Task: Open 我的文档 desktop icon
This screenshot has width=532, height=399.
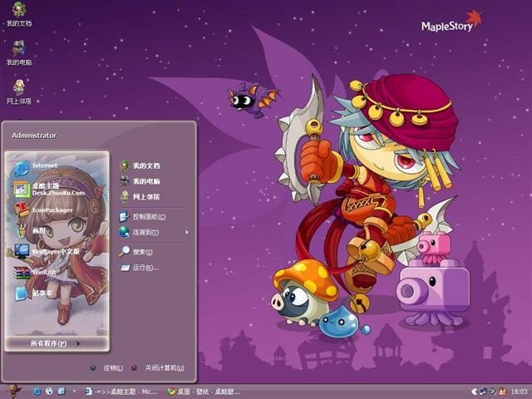Action: click(19, 14)
